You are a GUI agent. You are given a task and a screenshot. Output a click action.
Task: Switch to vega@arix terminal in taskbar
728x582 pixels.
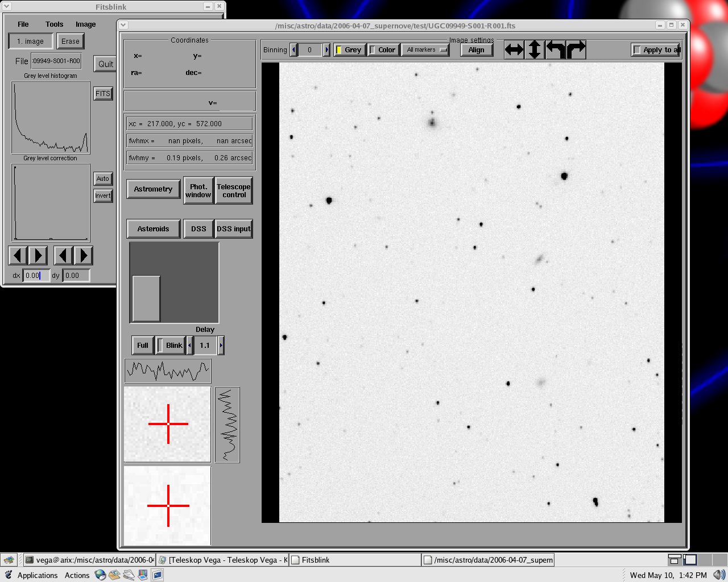pos(89,560)
